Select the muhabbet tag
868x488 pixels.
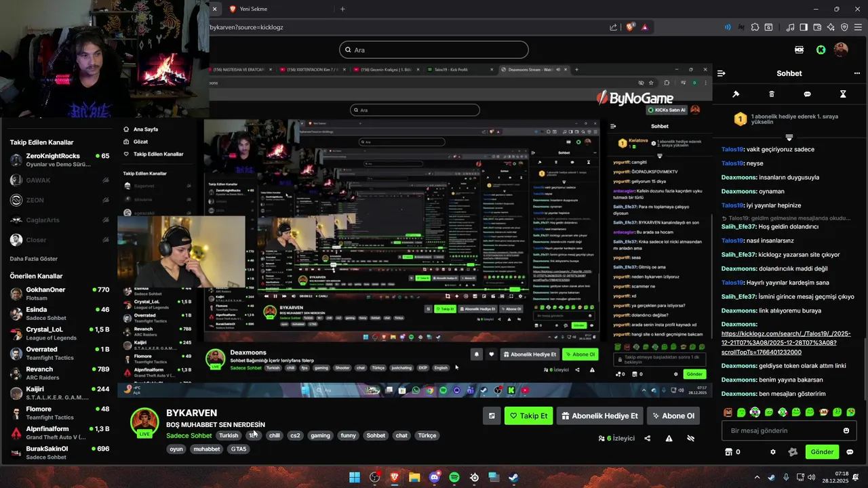coord(207,449)
